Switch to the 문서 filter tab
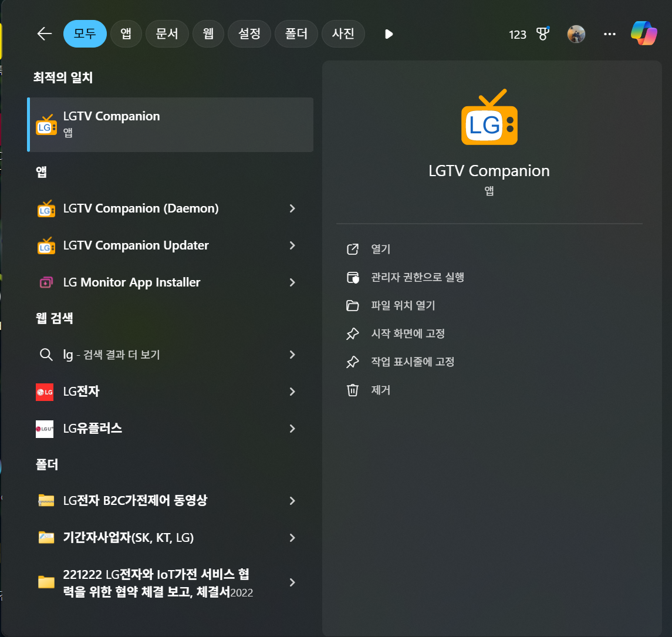Viewport: 672px width, 637px height. pos(167,33)
